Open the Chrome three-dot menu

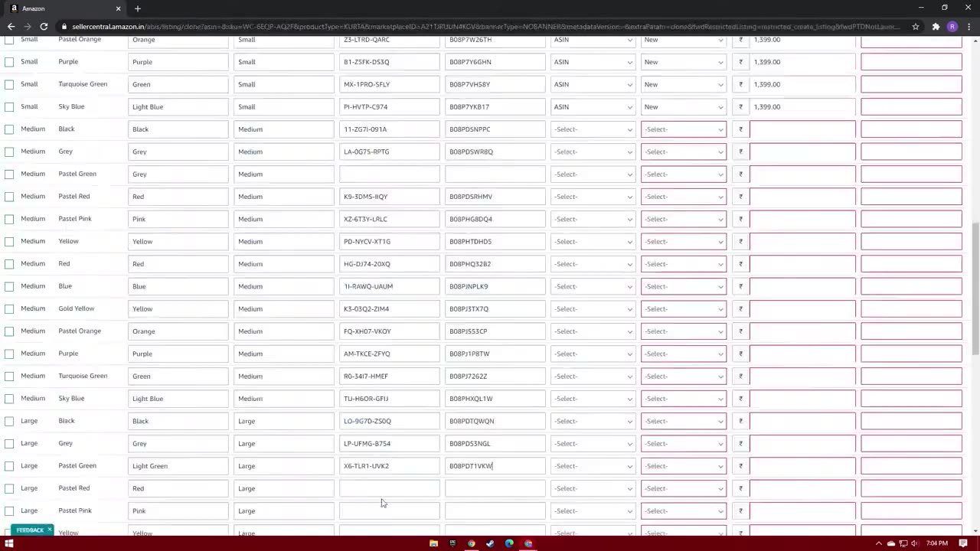(969, 26)
